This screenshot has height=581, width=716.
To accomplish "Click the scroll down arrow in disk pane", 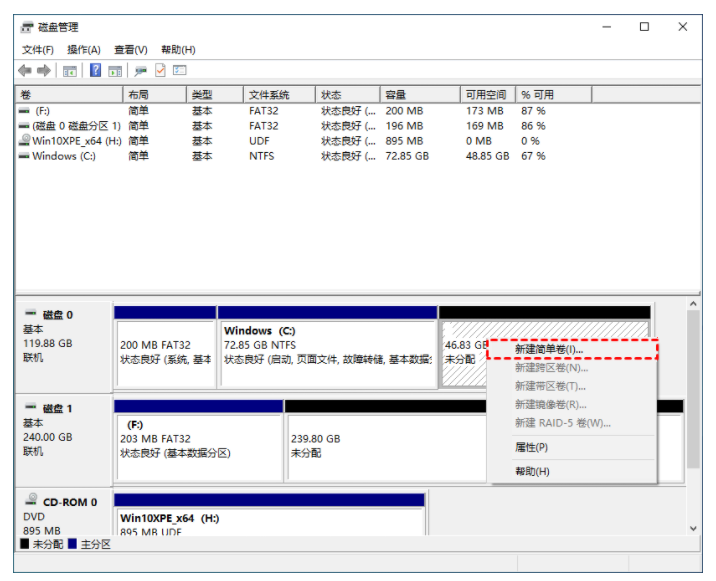I will (693, 528).
